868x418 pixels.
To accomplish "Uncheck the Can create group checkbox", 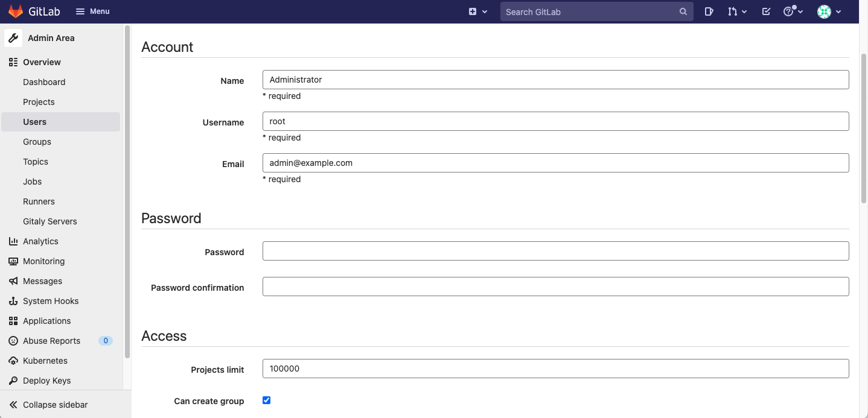I will [x=266, y=400].
